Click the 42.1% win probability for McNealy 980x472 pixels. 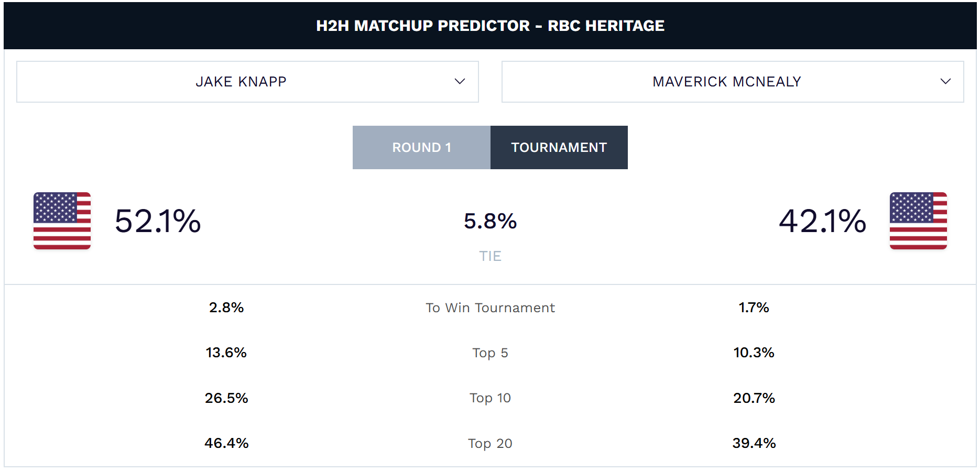click(822, 221)
